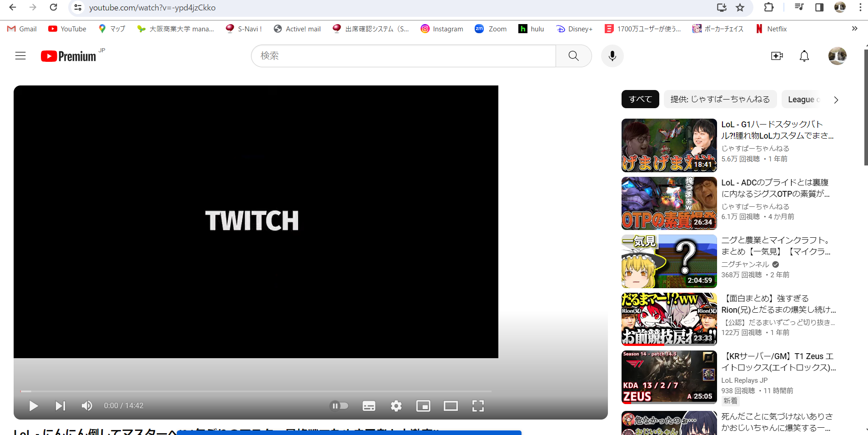Open the Netflix bookmark
Viewport: 868px width, 435px height.
coord(771,29)
